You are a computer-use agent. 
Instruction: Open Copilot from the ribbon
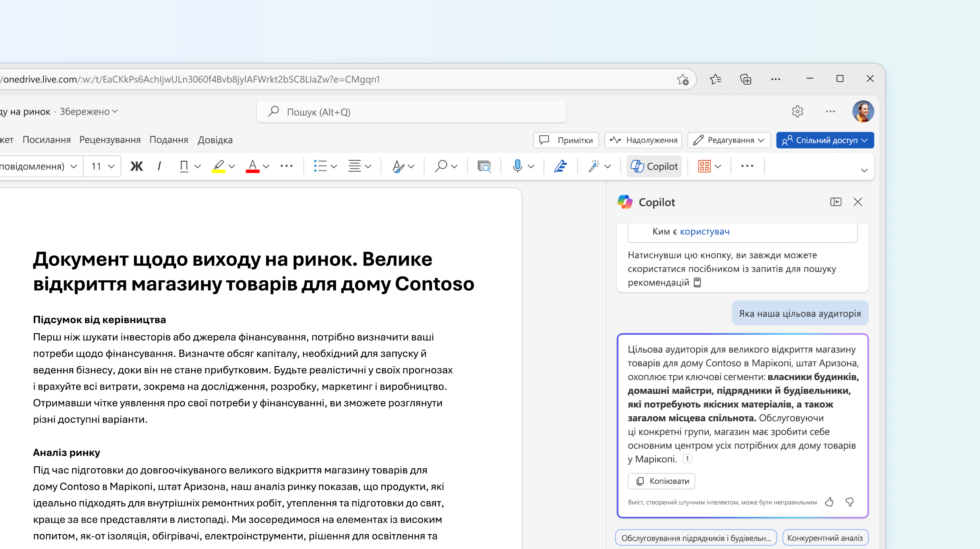(654, 166)
